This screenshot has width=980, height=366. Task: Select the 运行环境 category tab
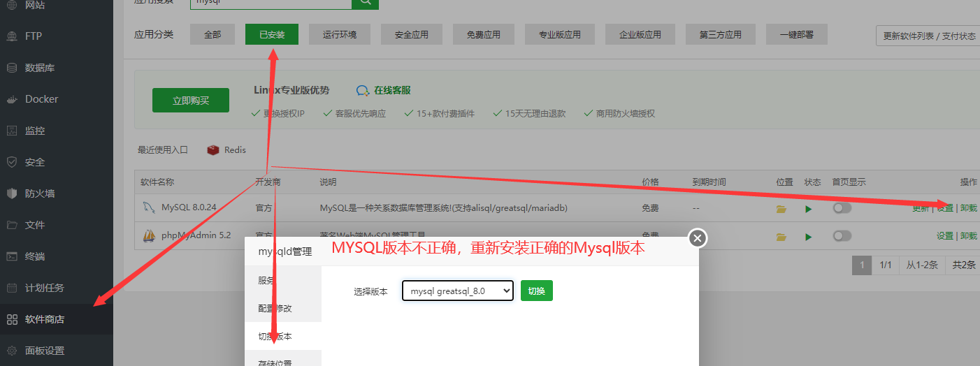pyautogui.click(x=340, y=34)
